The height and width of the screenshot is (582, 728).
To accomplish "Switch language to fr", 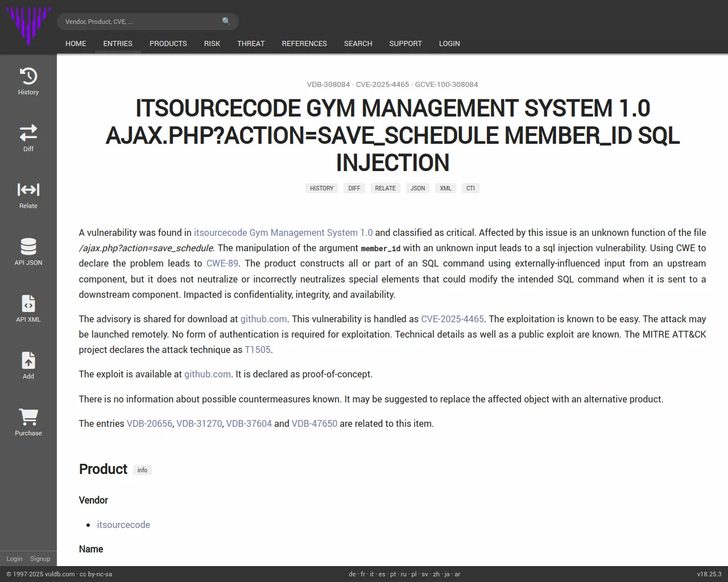I will pos(363,574).
